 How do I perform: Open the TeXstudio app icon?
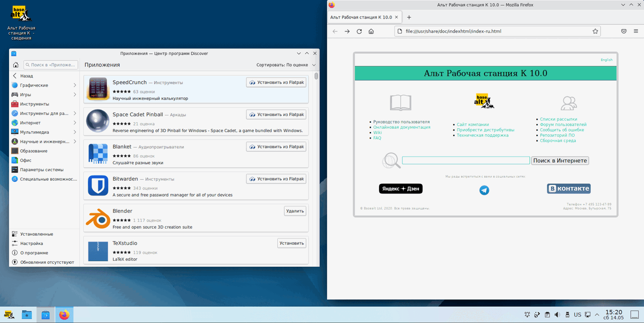click(x=98, y=251)
